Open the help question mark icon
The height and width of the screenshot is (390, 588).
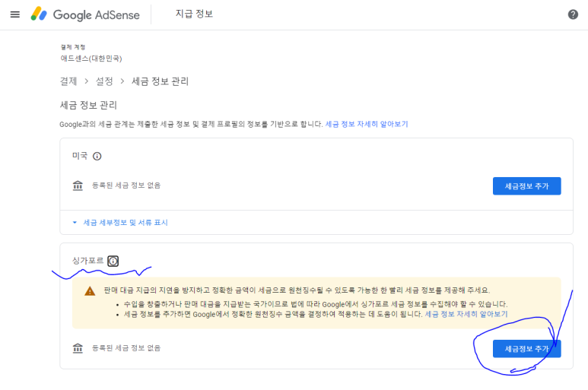pos(573,14)
